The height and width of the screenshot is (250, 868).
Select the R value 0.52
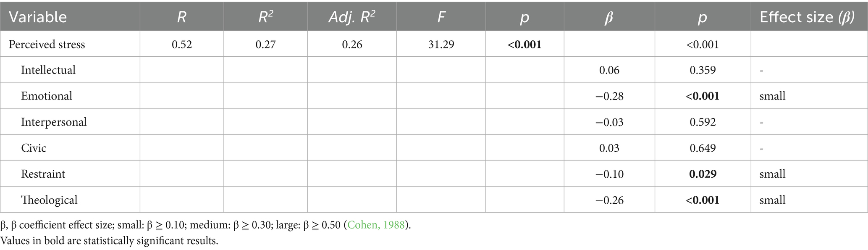(x=182, y=44)
